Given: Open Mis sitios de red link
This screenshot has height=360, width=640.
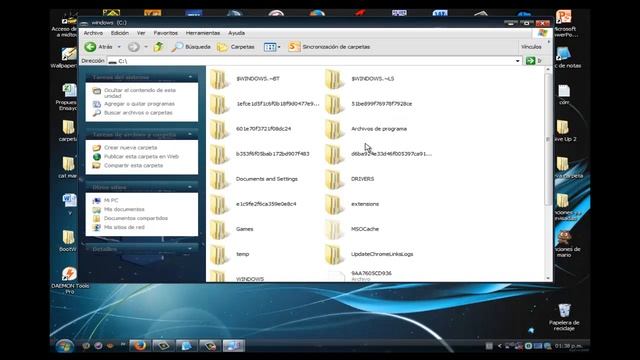Looking at the screenshot, I should pyautogui.click(x=124, y=227).
